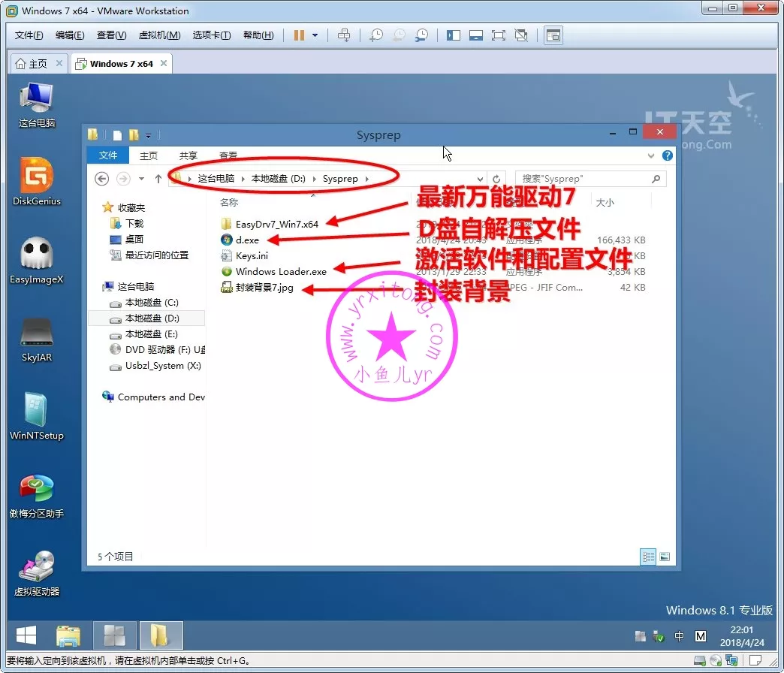Click the Windows Start button in guest taskbar
Screen dimensions: 784x673
26,635
